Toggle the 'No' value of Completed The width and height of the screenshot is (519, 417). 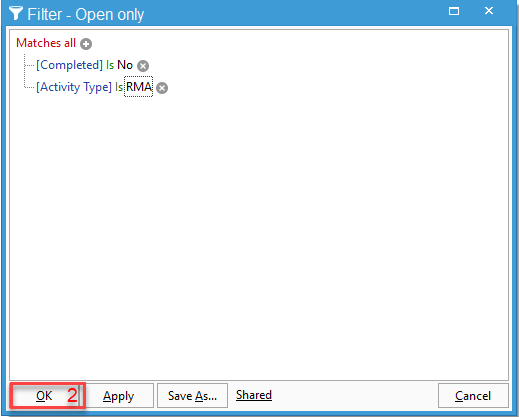coord(125,65)
